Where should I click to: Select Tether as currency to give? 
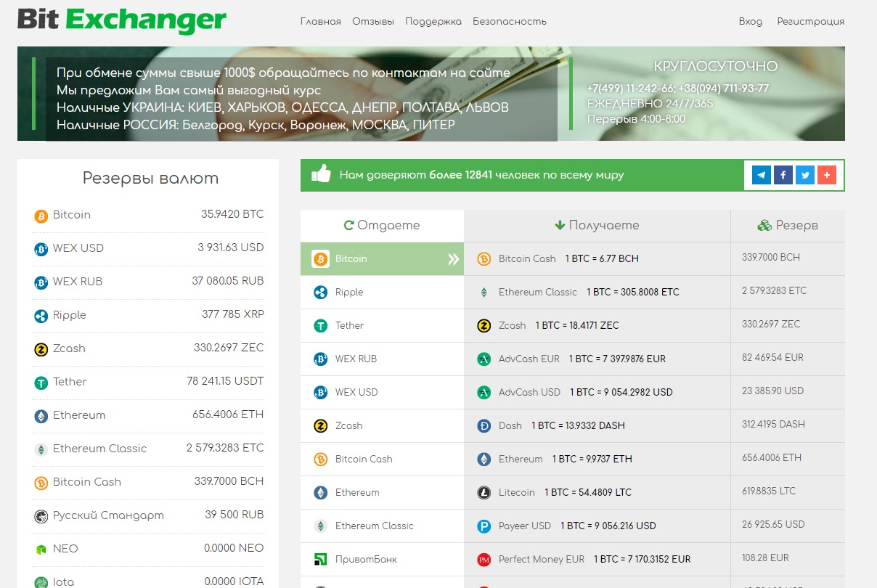[x=382, y=326]
